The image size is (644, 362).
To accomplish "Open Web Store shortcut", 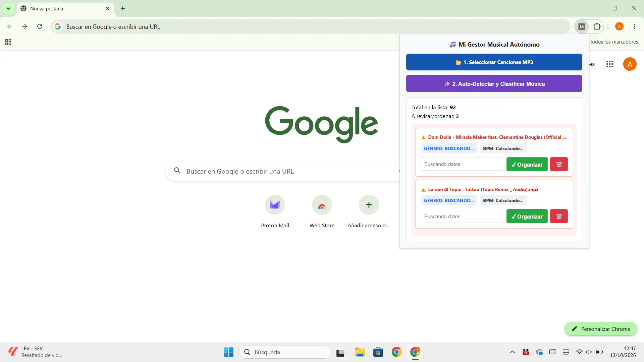I will coord(322,212).
